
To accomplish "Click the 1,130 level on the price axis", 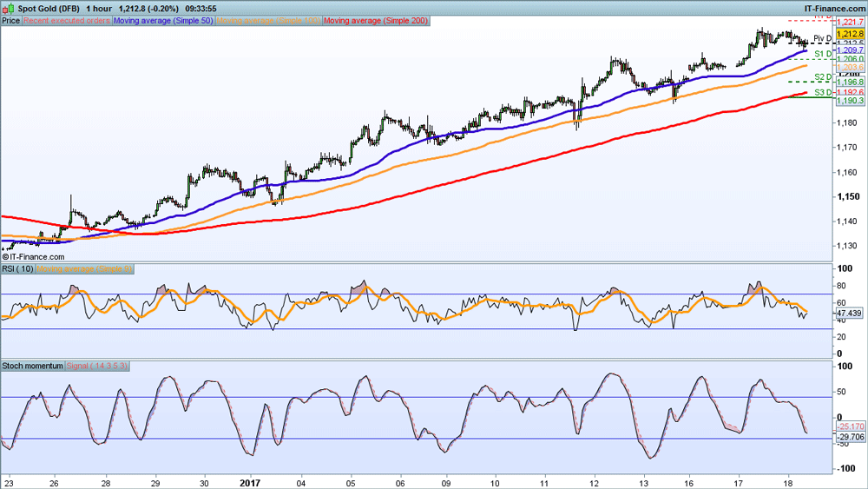I will tap(849, 246).
